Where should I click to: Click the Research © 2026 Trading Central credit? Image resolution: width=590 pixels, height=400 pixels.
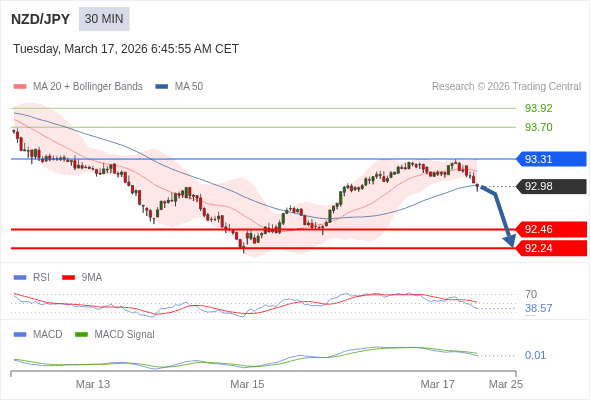pyautogui.click(x=506, y=87)
